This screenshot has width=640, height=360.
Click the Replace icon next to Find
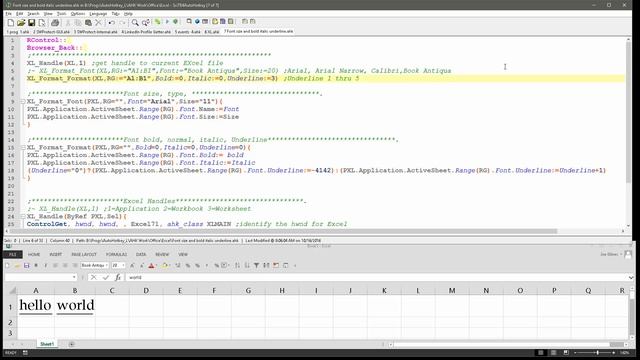(x=145, y=23)
